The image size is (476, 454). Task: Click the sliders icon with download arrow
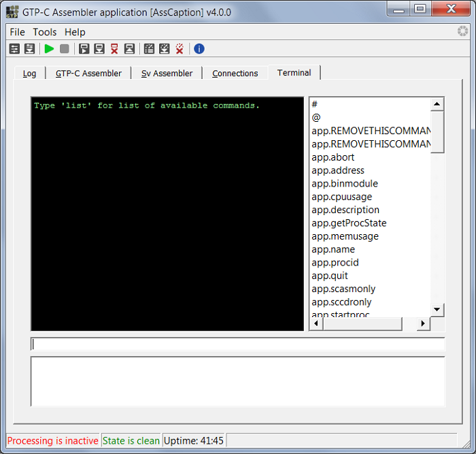[x=29, y=48]
